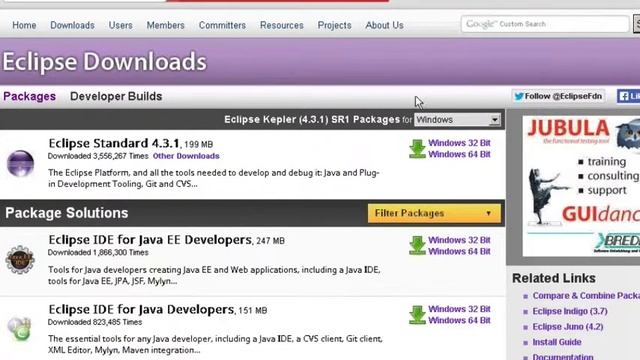Open Eclipse IDE for Java Developers title

[x=141, y=309]
